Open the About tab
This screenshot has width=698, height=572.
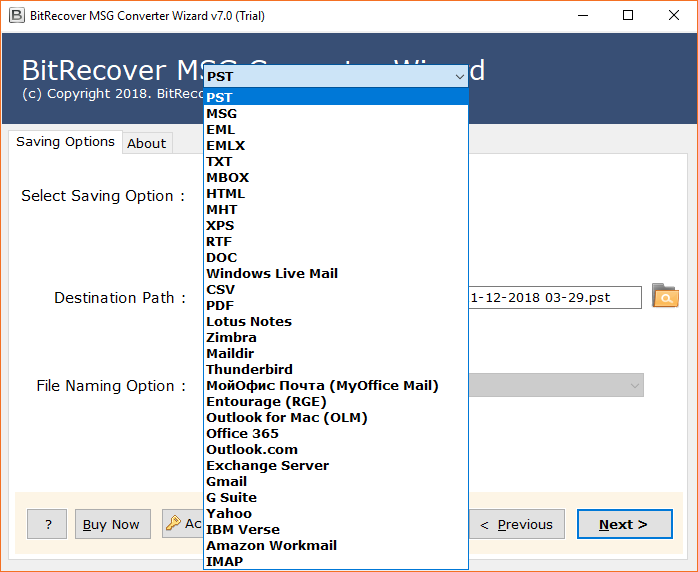[x=147, y=144]
